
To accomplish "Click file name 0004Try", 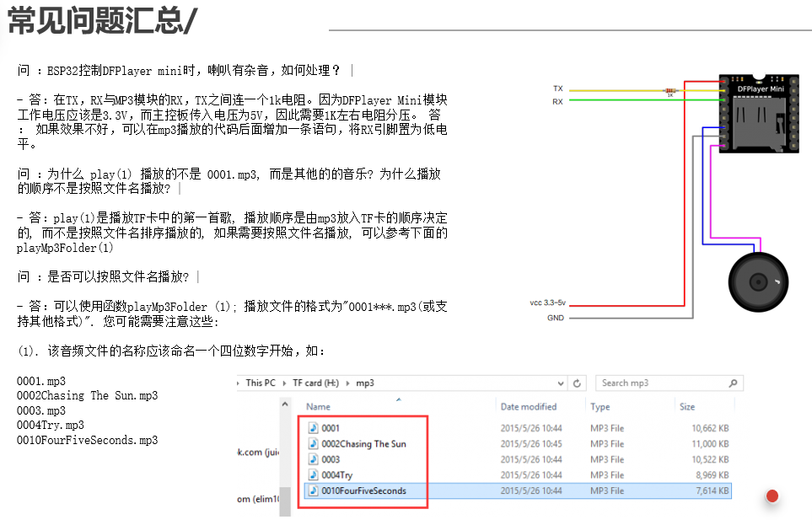I will (336, 474).
